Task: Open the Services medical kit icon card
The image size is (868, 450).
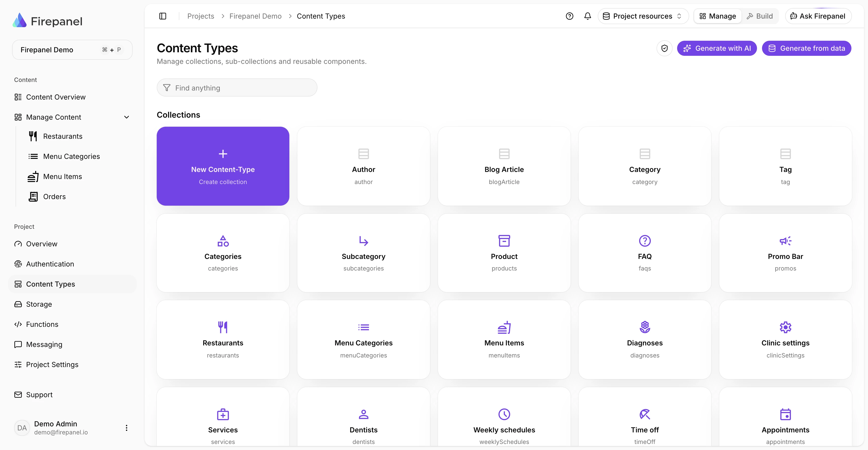Action: 223,414
